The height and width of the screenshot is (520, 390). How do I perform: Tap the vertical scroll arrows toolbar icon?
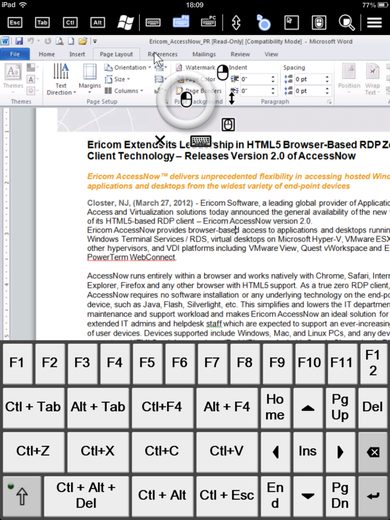[x=236, y=23]
